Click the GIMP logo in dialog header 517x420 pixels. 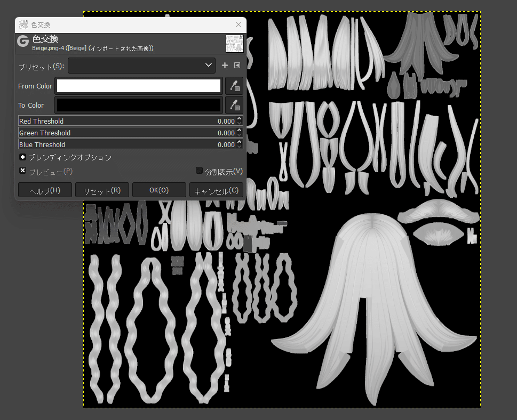pyautogui.click(x=23, y=42)
